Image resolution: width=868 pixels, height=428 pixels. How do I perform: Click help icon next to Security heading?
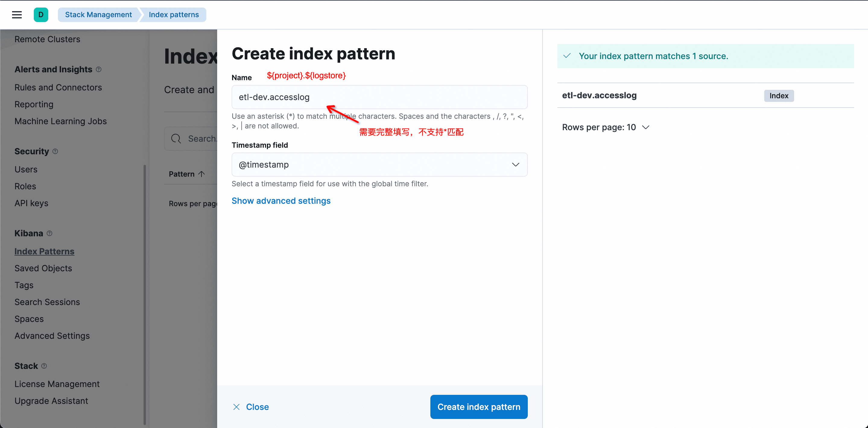pos(55,152)
